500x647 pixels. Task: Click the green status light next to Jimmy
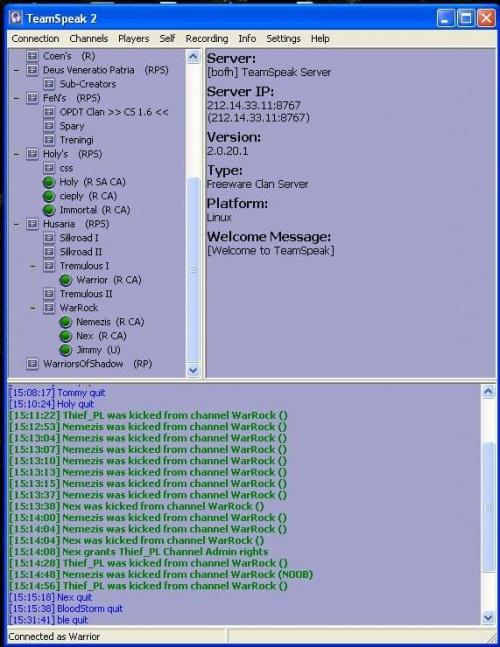point(65,350)
